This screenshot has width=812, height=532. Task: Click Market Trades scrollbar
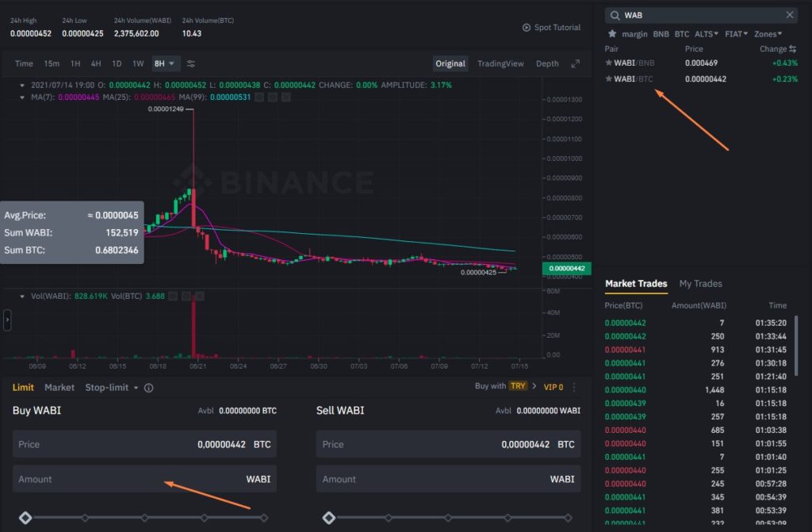tap(796, 346)
